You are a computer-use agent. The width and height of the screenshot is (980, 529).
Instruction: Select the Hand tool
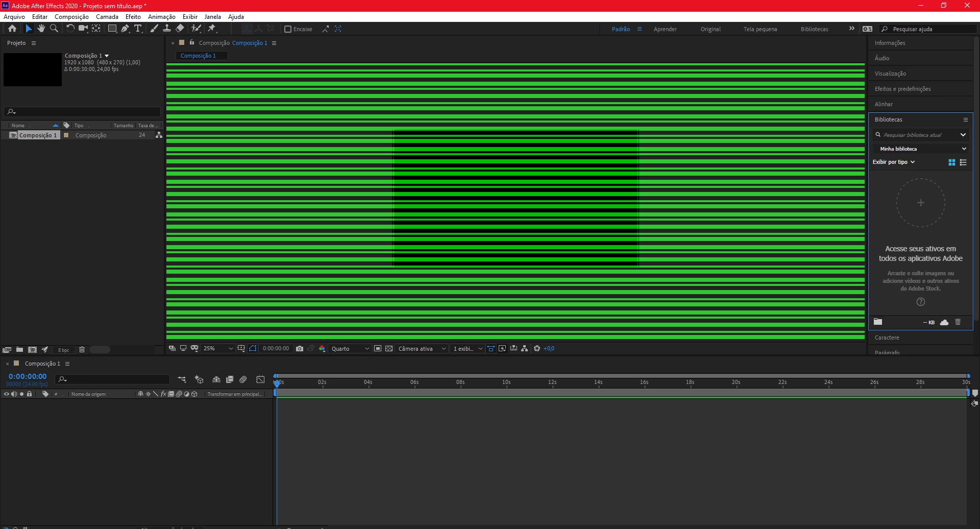point(41,29)
